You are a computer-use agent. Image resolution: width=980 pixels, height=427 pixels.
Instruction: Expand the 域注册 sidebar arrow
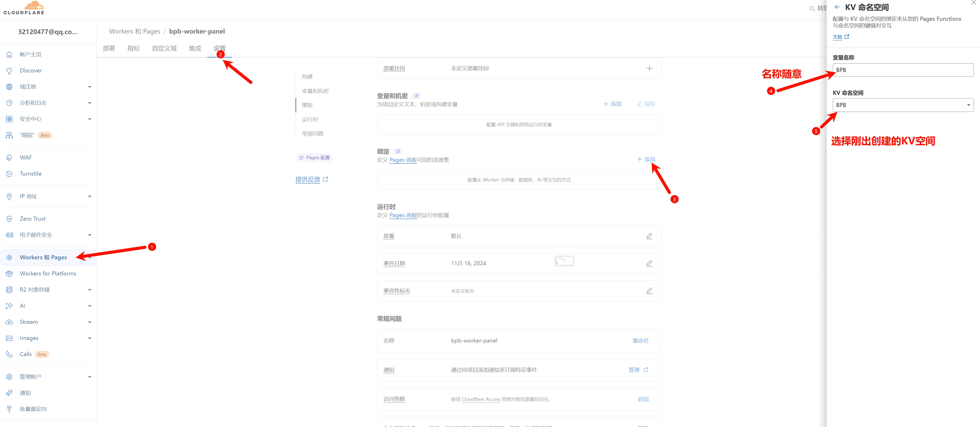point(90,87)
